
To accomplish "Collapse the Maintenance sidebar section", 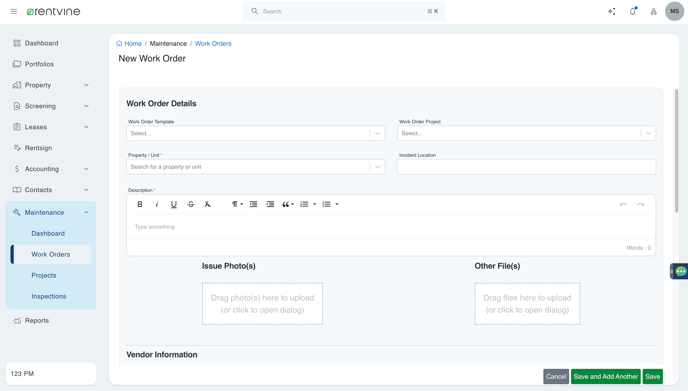I will click(51, 212).
